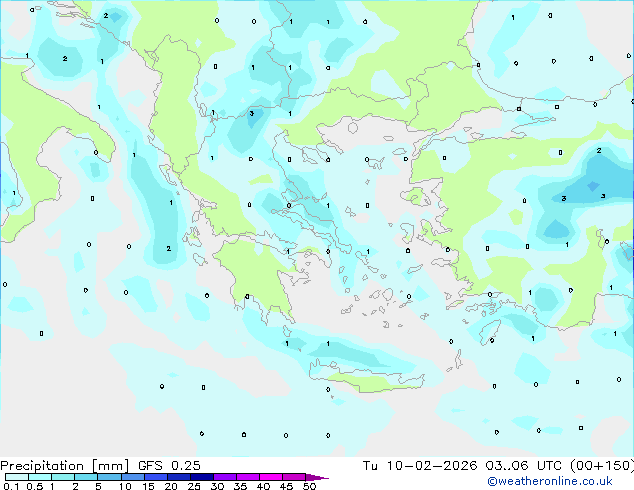Click the legend tick label '10'

125,486
